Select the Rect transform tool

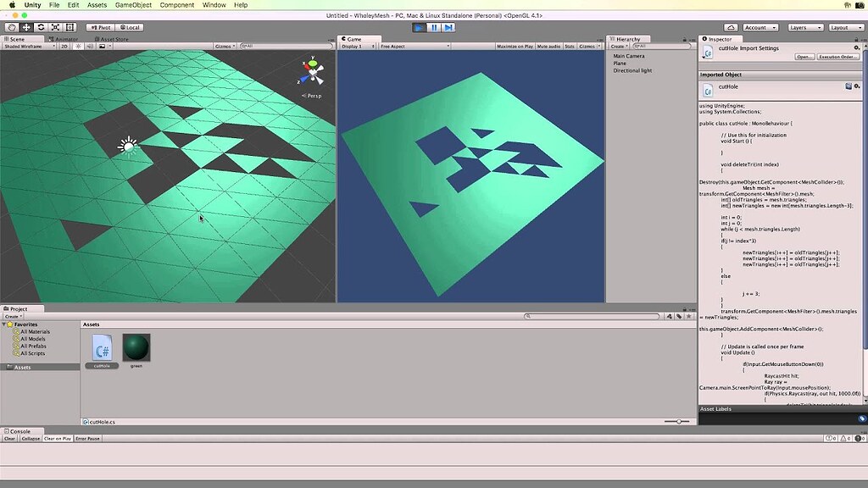click(70, 27)
